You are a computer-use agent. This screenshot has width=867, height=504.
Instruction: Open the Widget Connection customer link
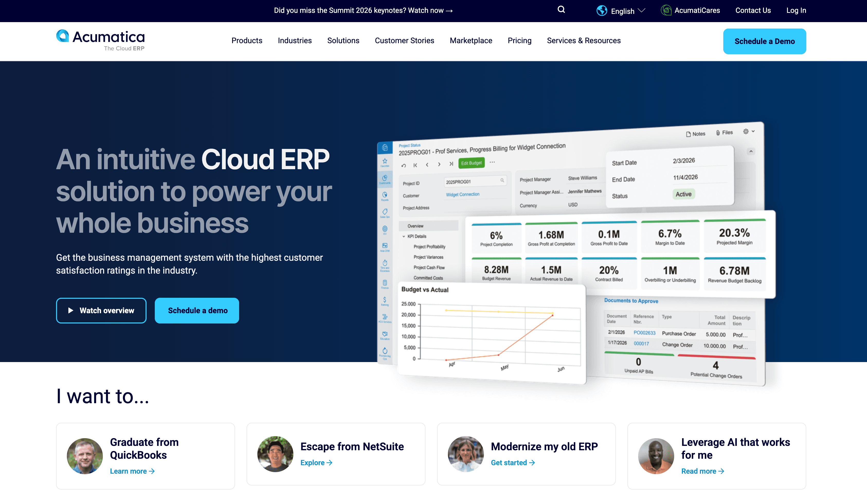click(462, 194)
